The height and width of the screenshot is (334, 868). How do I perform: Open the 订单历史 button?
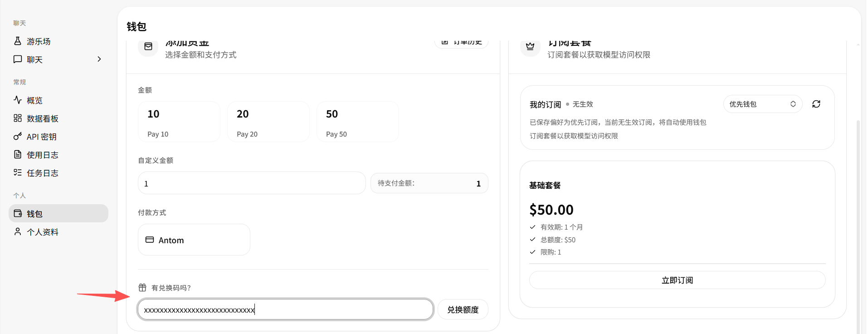point(461,42)
